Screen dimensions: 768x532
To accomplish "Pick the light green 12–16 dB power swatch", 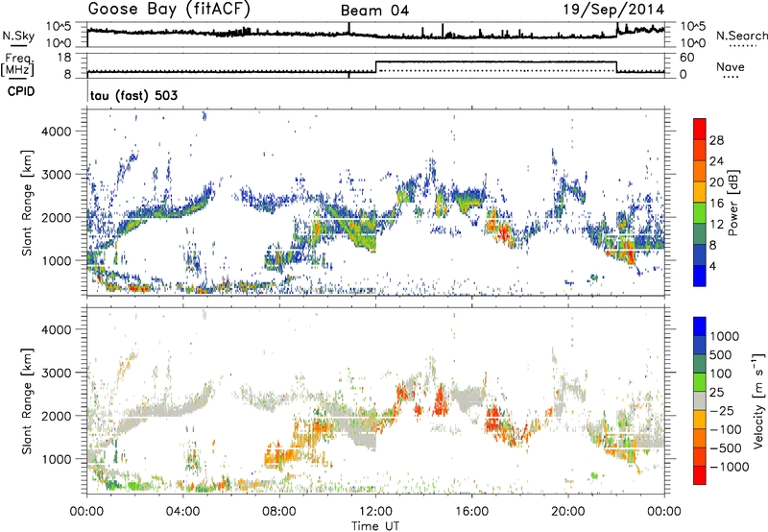I will (x=700, y=213).
